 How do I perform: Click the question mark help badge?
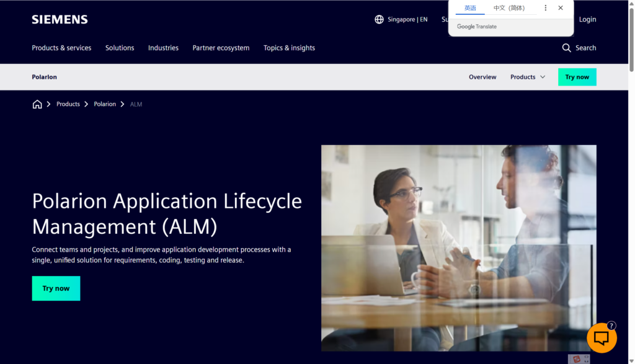[x=611, y=326]
